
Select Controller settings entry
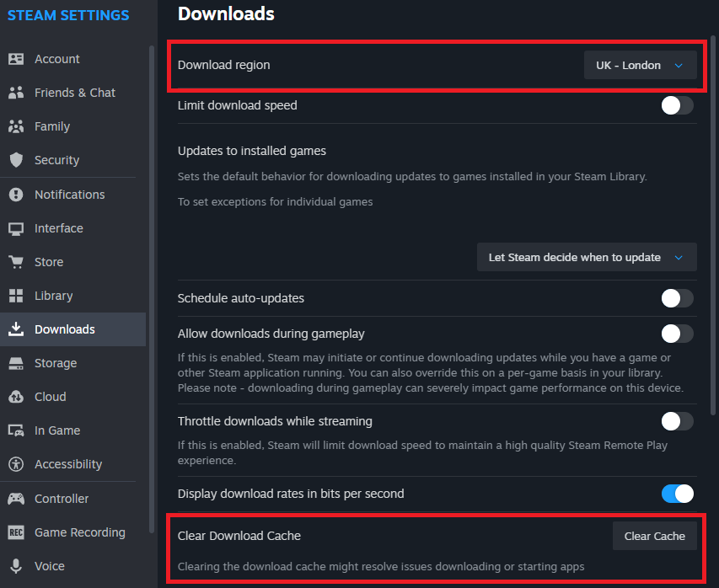(x=62, y=499)
